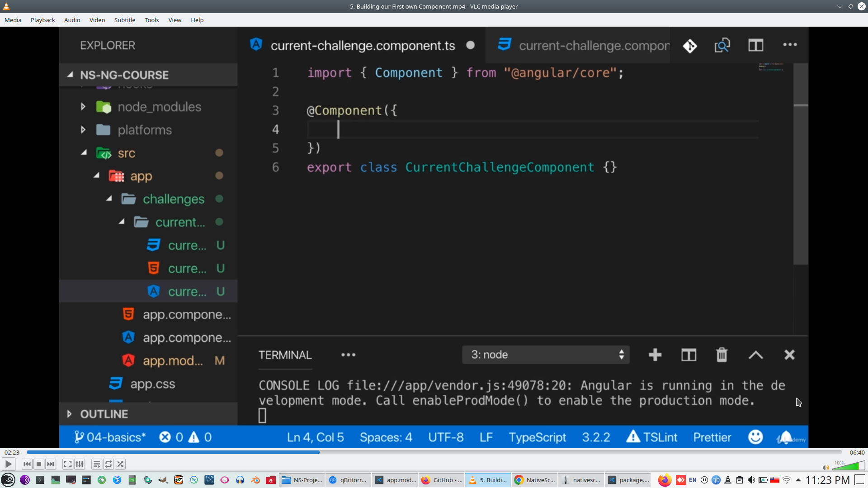Click elapsed time label 02:23
Viewport: 868px width, 488px height.
click(12, 452)
